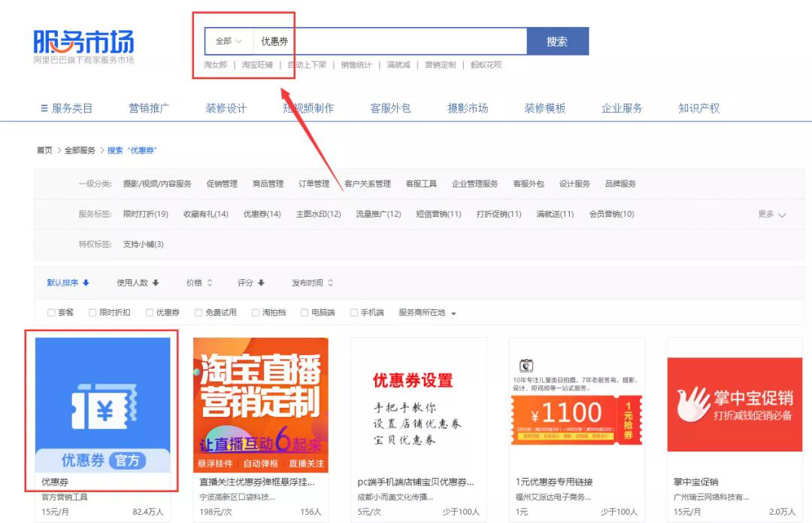Viewport: 812px width, 523px height.
Task: Open the 优惠券设置 product image
Action: (x=419, y=405)
